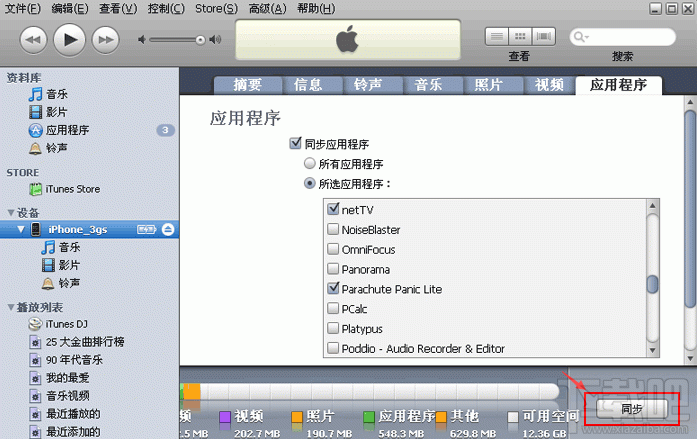Select 所选应用程序 selected applications radio
Image resolution: width=697 pixels, height=439 pixels.
click(310, 183)
